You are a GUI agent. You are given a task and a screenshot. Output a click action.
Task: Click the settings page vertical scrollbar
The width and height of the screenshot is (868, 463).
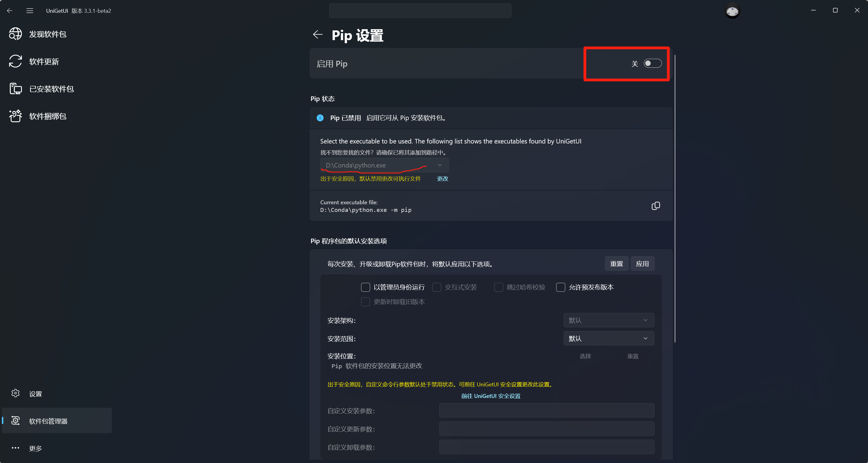(675, 199)
